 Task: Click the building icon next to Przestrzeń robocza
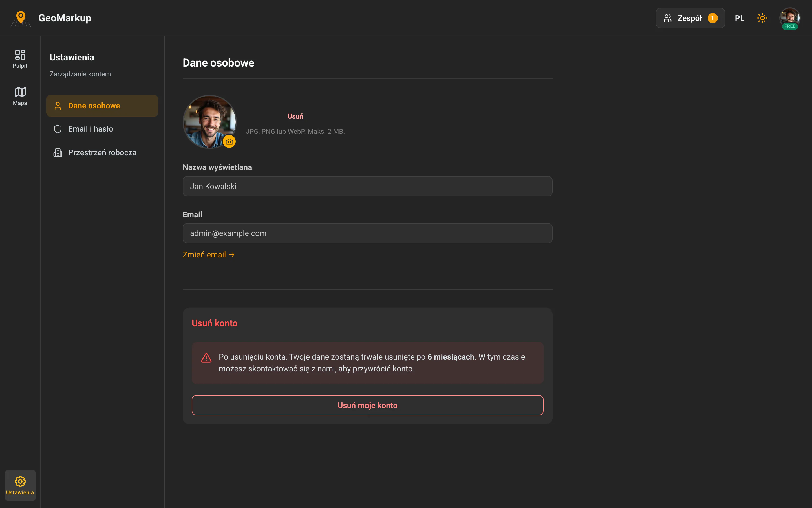(58, 152)
